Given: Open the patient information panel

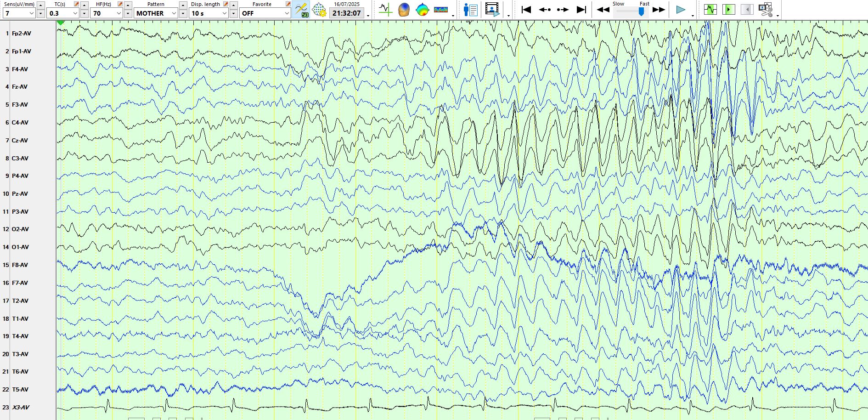Looking at the screenshot, I should pyautogui.click(x=471, y=9).
